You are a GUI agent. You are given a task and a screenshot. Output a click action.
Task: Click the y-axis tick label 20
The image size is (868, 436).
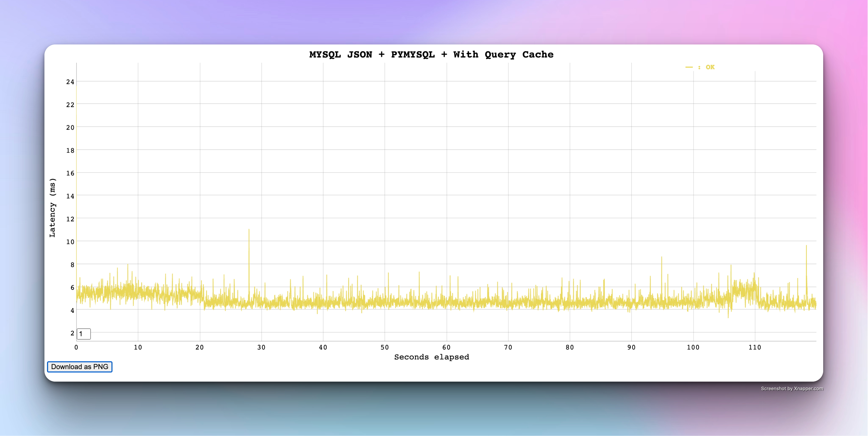tap(70, 128)
